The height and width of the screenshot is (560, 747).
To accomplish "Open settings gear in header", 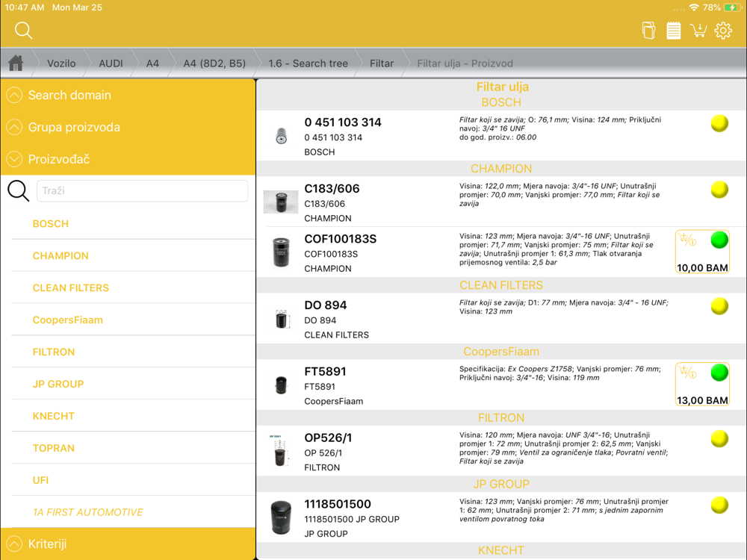I will click(723, 31).
